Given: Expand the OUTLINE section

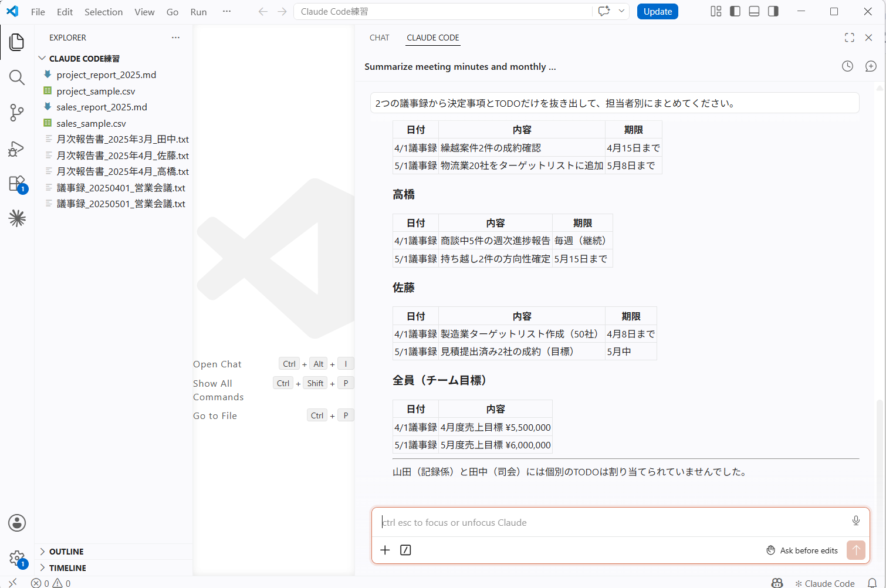Looking at the screenshot, I should click(113, 552).
